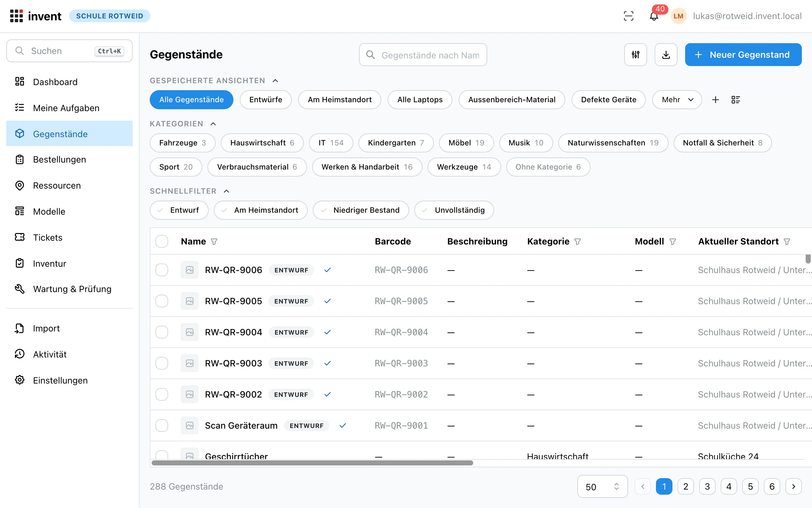
Task: Filter by IT category chip
Action: 331,143
